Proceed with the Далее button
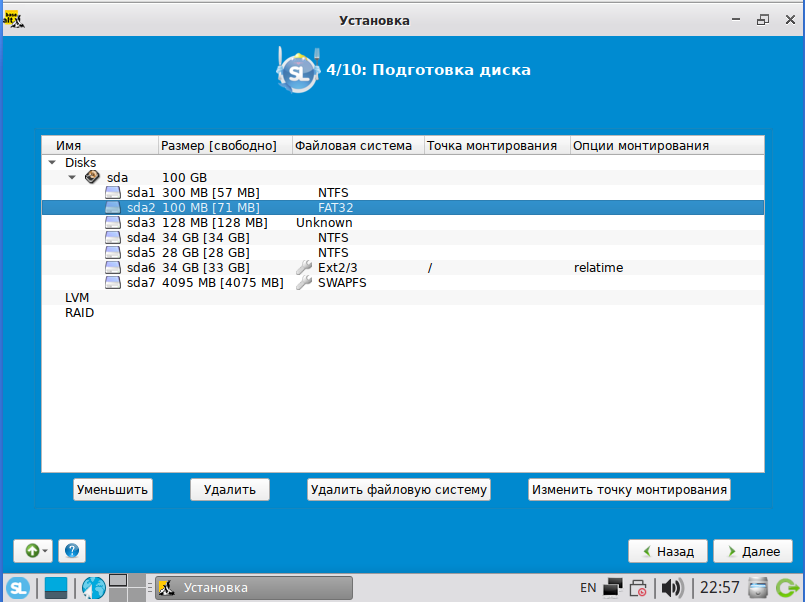Screen dimensions: 805x602 coord(753,551)
